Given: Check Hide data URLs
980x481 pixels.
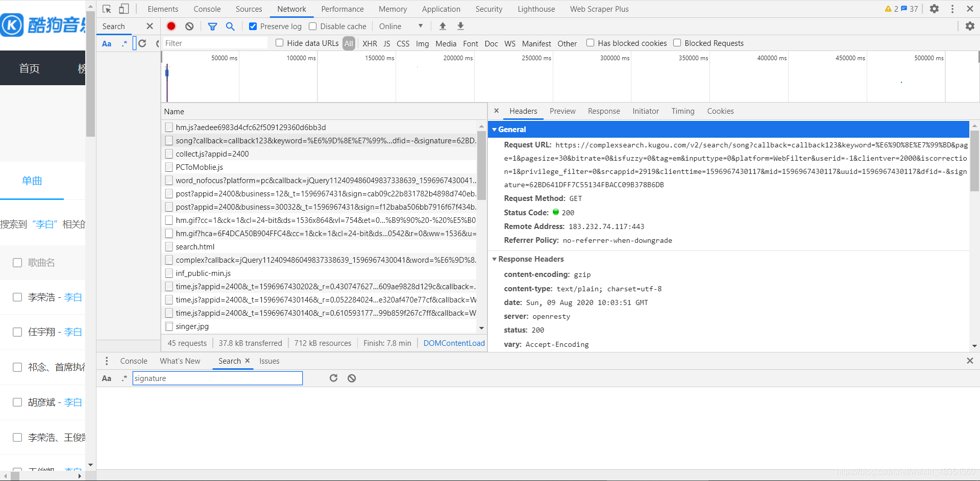Looking at the screenshot, I should (x=280, y=43).
